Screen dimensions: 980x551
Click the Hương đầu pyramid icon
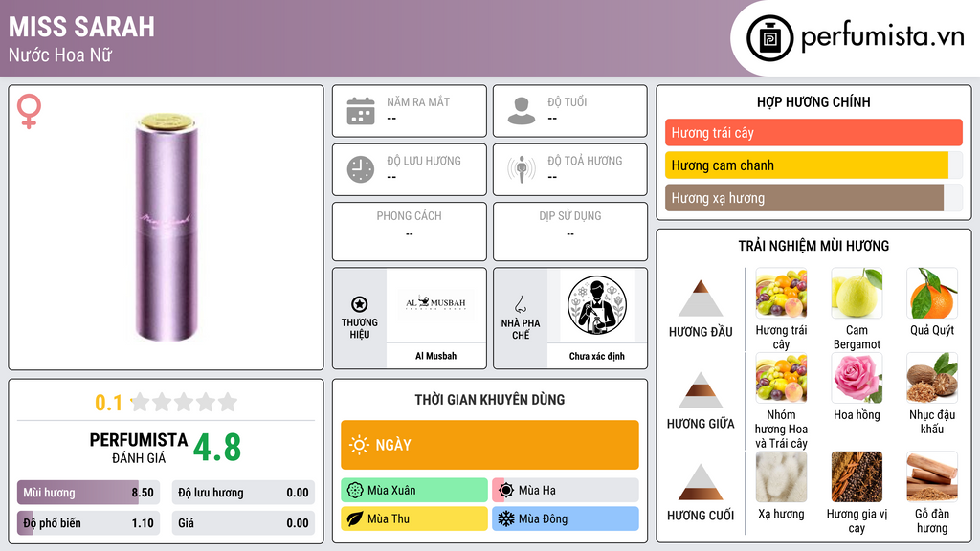[701, 298]
